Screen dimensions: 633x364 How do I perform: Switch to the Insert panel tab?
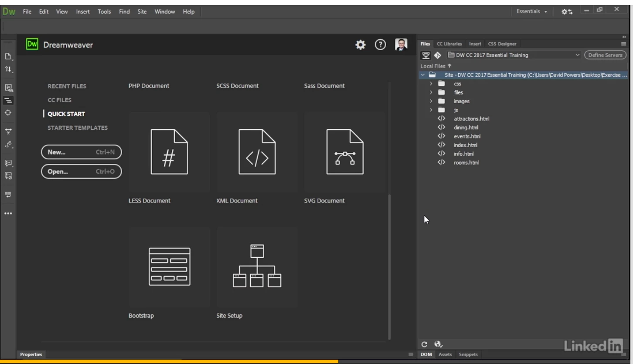click(x=475, y=44)
